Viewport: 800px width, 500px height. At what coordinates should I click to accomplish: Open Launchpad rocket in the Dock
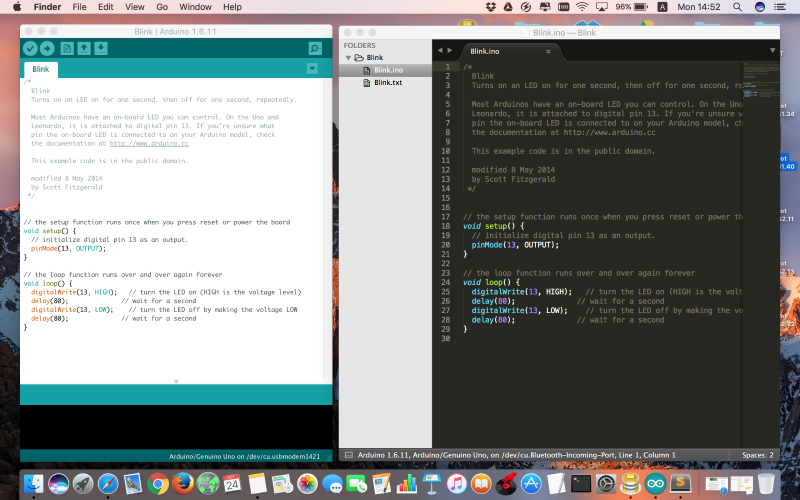[83, 483]
